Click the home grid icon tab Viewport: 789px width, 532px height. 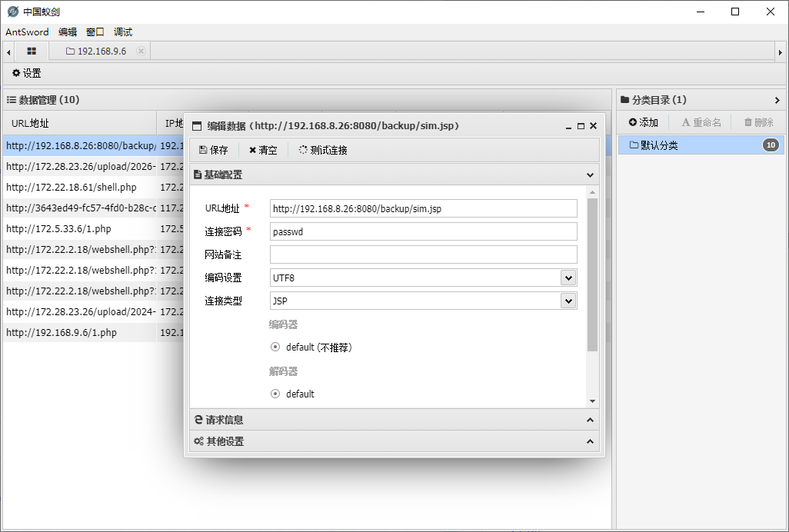click(x=32, y=52)
